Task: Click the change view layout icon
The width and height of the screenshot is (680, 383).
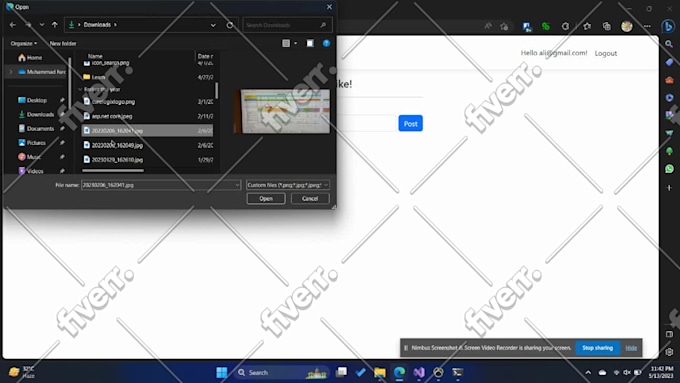Action: coord(286,43)
